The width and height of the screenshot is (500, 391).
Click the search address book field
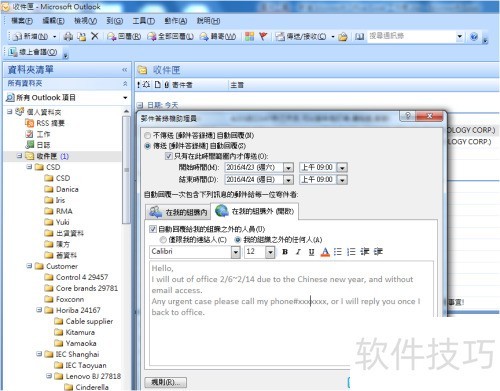(411, 36)
